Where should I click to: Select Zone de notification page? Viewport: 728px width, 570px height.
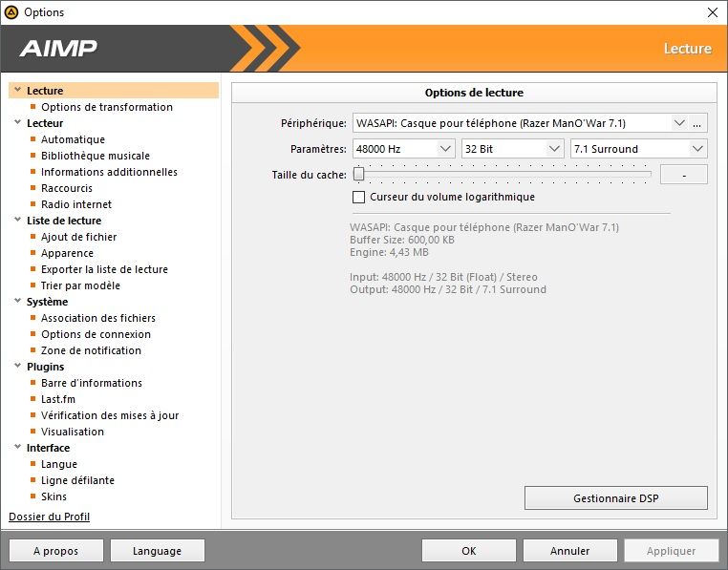point(91,350)
